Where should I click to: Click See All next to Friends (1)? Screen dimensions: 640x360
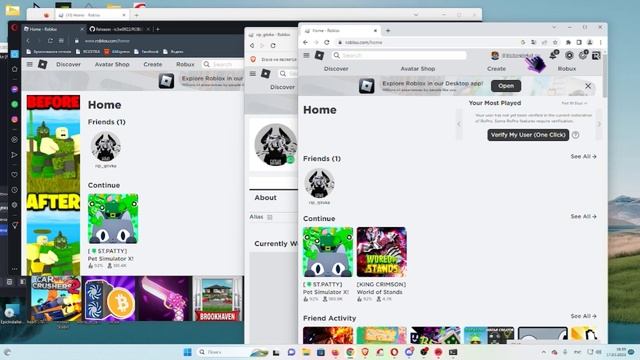coord(583,156)
